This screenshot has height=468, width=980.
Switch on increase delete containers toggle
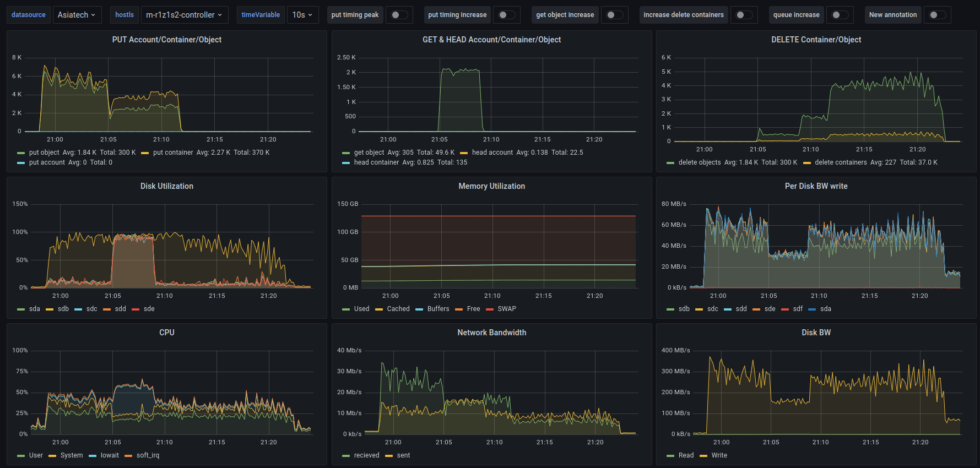(x=744, y=15)
